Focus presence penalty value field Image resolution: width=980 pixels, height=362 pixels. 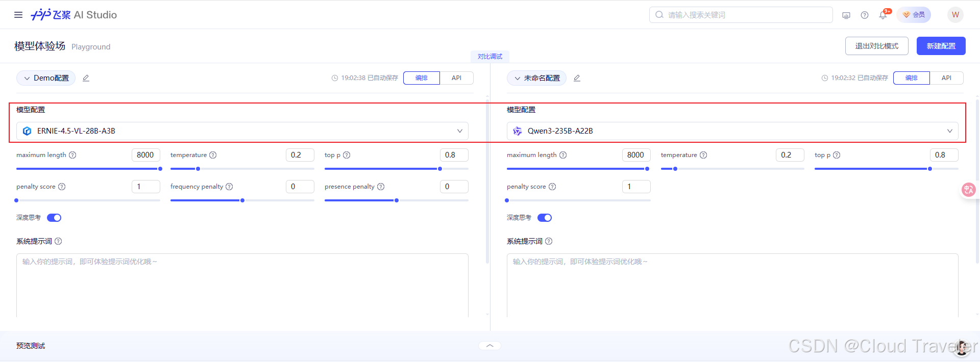pos(454,187)
